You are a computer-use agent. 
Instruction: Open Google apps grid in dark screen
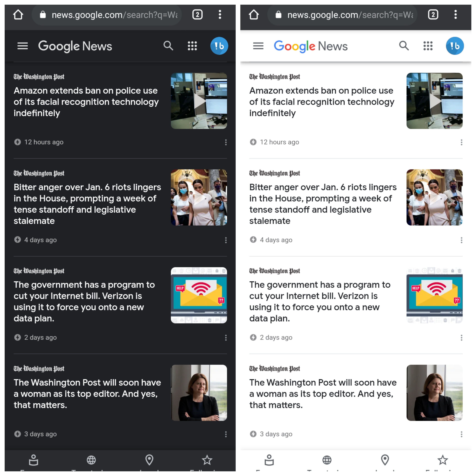[192, 46]
